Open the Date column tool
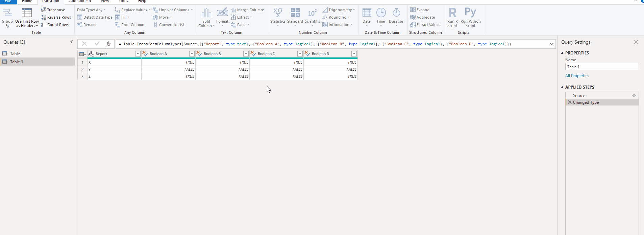This screenshot has width=644, height=235. pyautogui.click(x=367, y=18)
